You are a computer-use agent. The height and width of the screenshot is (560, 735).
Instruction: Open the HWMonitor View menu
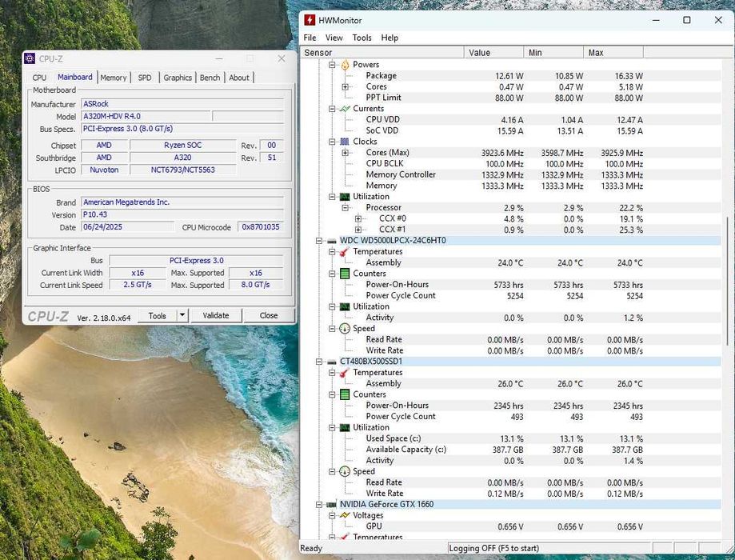[334, 38]
